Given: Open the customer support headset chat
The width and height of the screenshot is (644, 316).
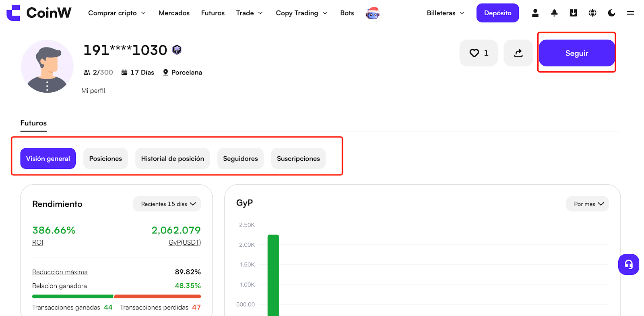Looking at the screenshot, I should pos(628,264).
